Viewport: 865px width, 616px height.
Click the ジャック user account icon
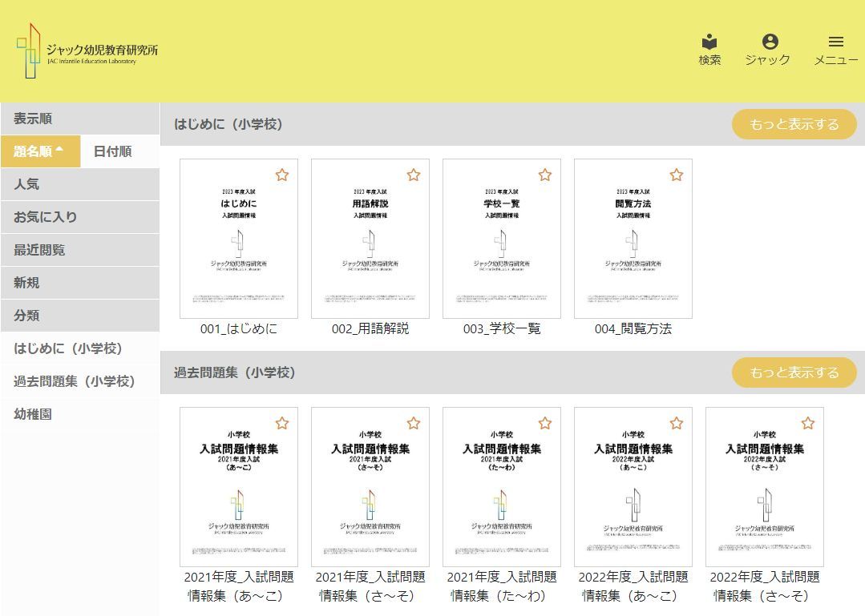coord(767,50)
